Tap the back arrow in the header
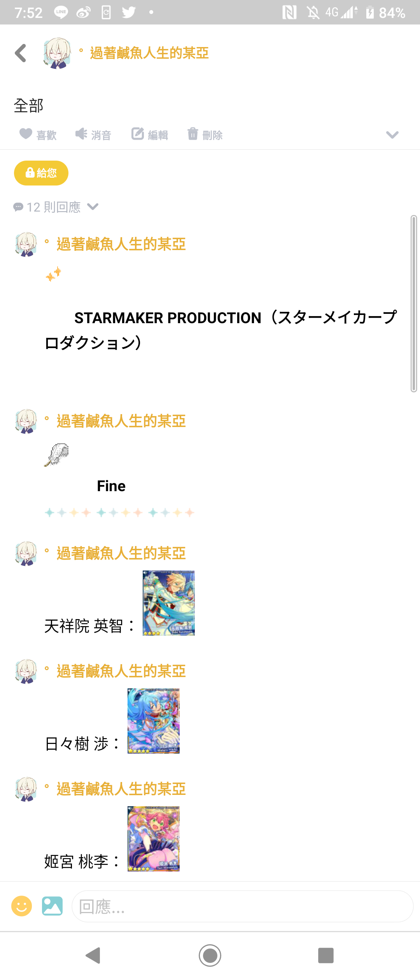The width and height of the screenshot is (420, 980). pyautogui.click(x=21, y=53)
